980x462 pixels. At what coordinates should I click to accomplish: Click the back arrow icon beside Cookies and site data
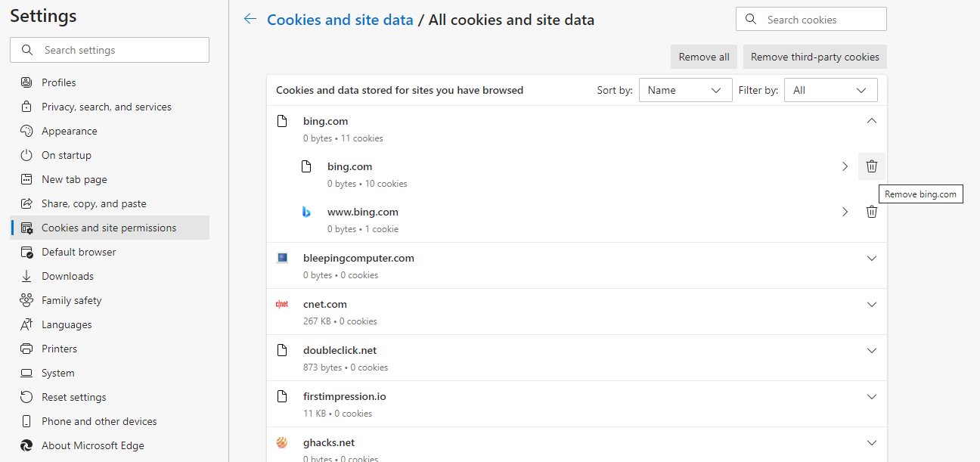pyautogui.click(x=250, y=20)
